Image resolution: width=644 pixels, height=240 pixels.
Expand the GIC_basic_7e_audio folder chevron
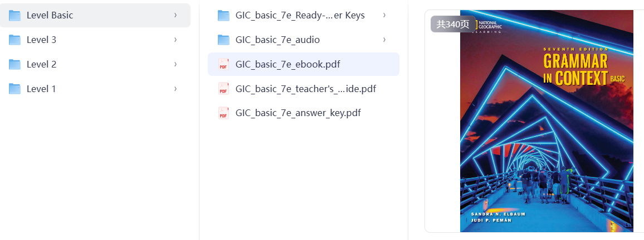(x=384, y=40)
